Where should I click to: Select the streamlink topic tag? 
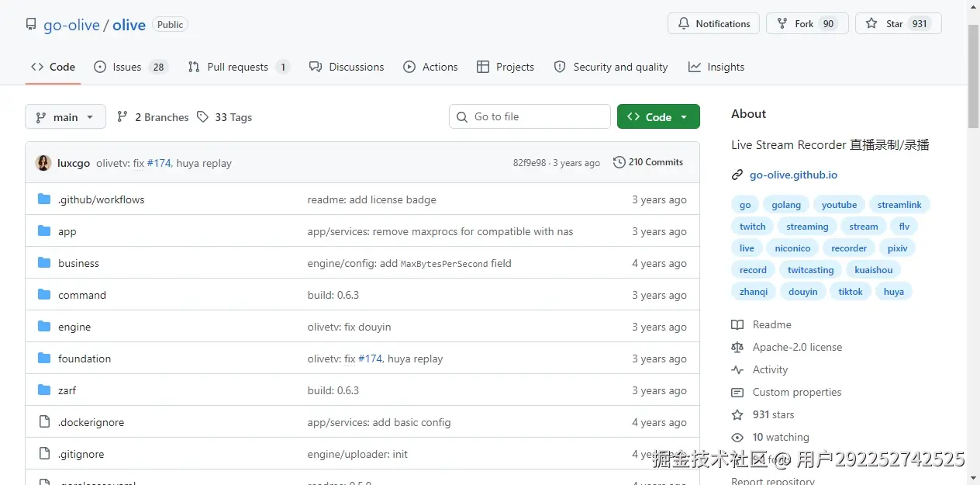[899, 205]
